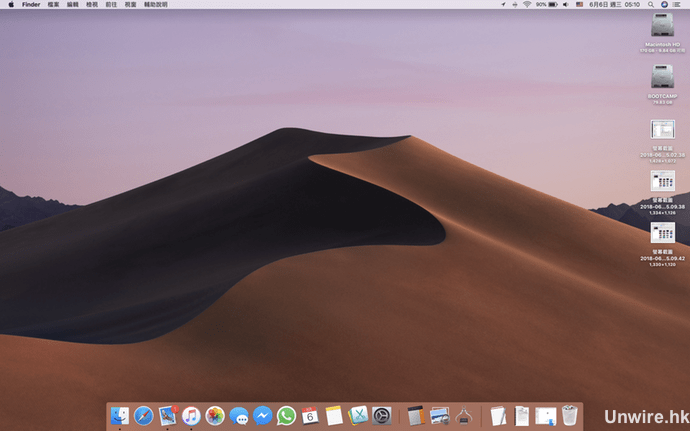
Task: Open the 前往 menu
Action: click(111, 4)
